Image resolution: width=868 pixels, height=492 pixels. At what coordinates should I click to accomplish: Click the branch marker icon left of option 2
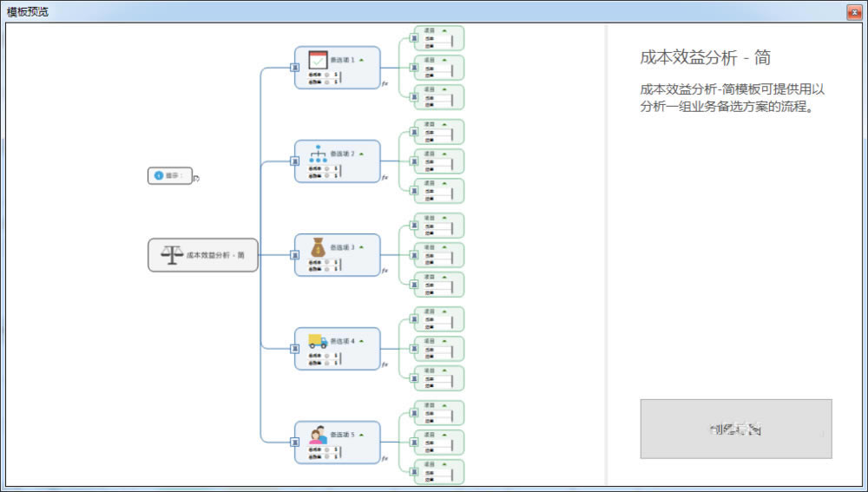[x=295, y=161]
